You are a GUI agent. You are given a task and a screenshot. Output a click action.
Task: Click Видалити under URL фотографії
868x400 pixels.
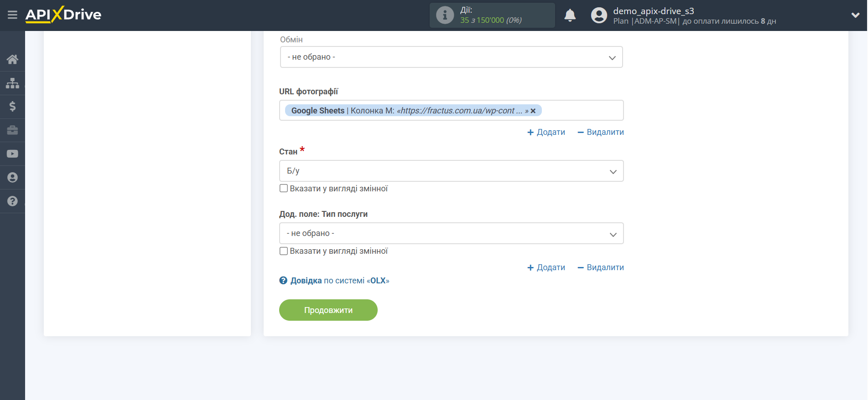point(601,132)
